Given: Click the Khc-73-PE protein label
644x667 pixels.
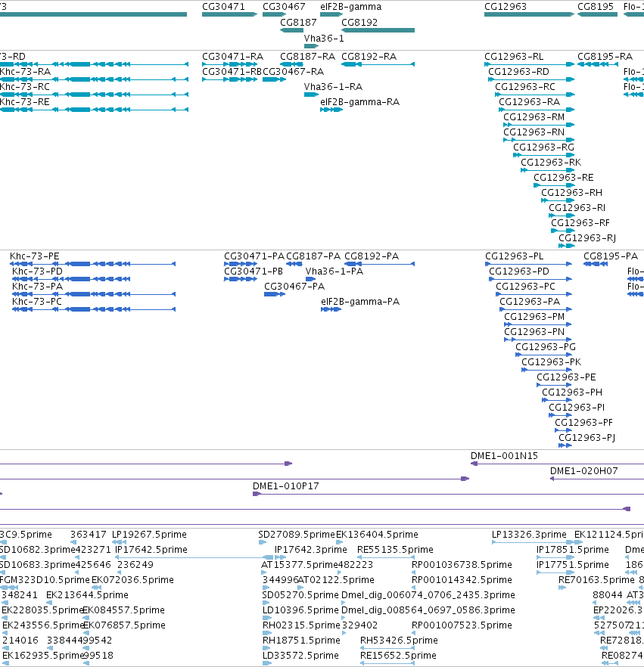Looking at the screenshot, I should pyautogui.click(x=35, y=256).
